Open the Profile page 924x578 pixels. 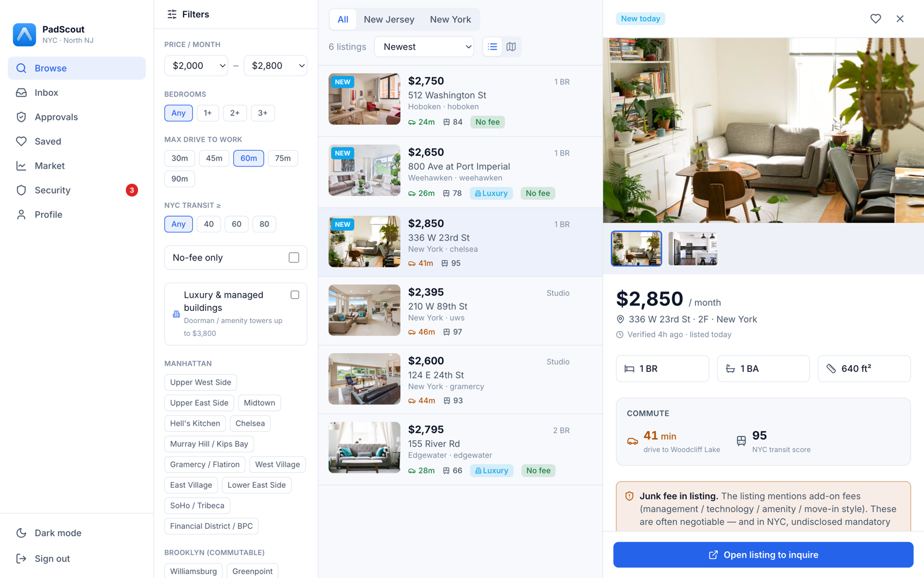(77, 214)
